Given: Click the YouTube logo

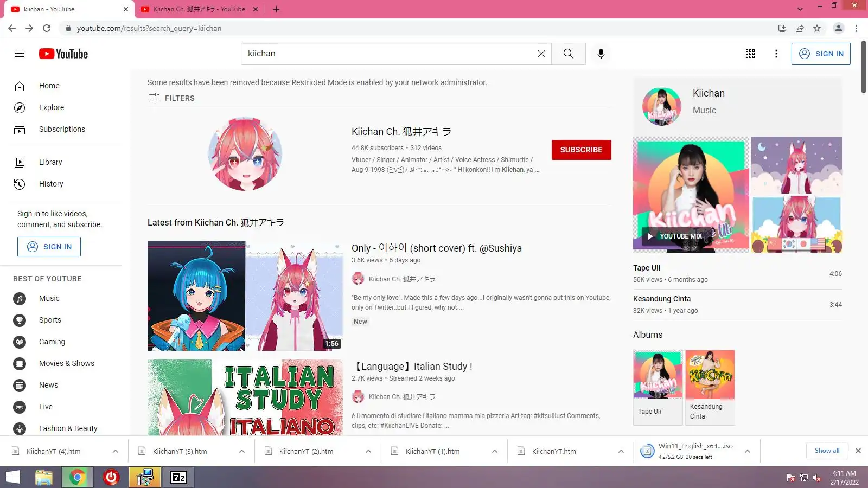Looking at the screenshot, I should 63,54.
